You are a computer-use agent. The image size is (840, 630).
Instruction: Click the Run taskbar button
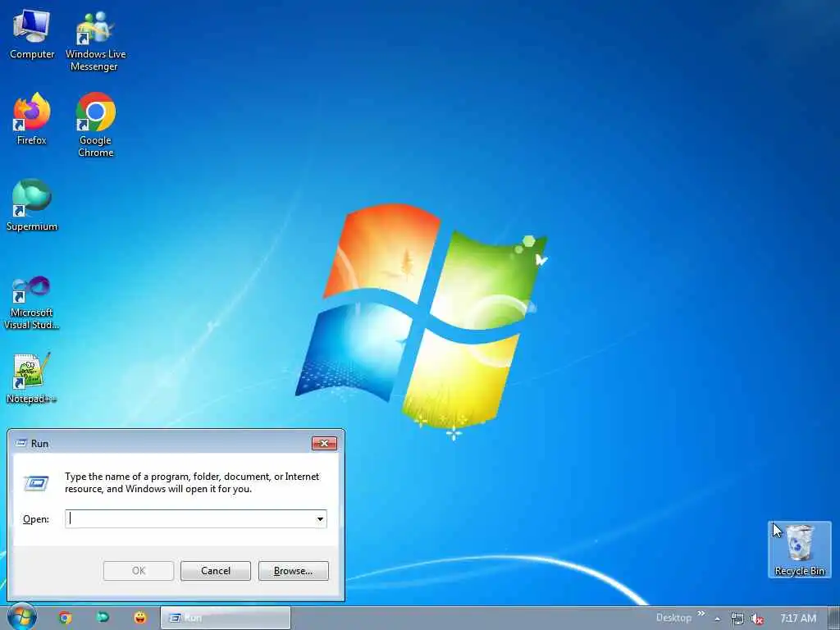click(226, 618)
